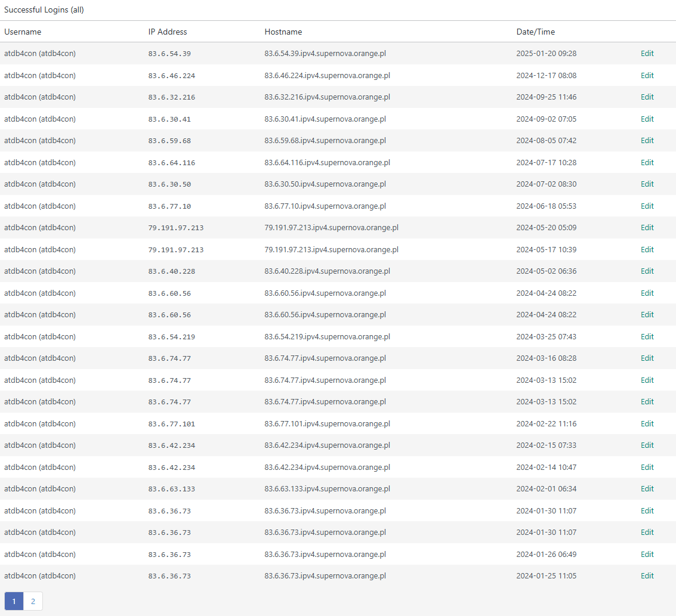Click Edit on the 2024-09-02 07:05 row
This screenshot has width=676, height=616.
647,119
